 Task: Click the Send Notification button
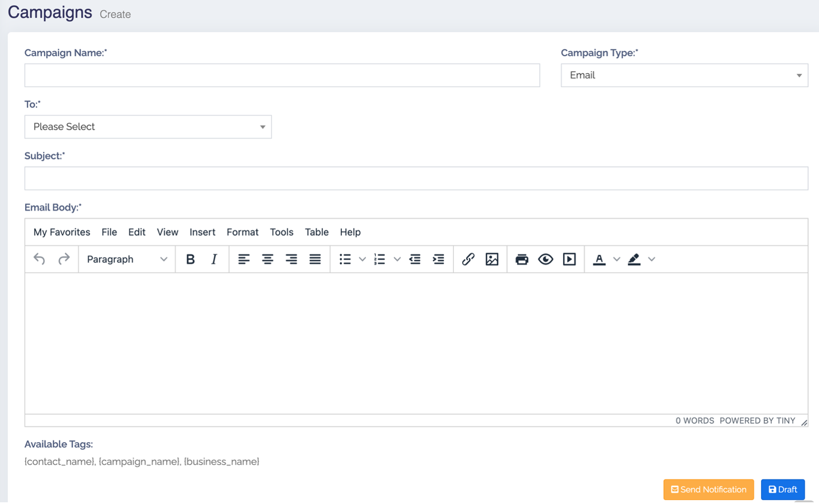(708, 490)
